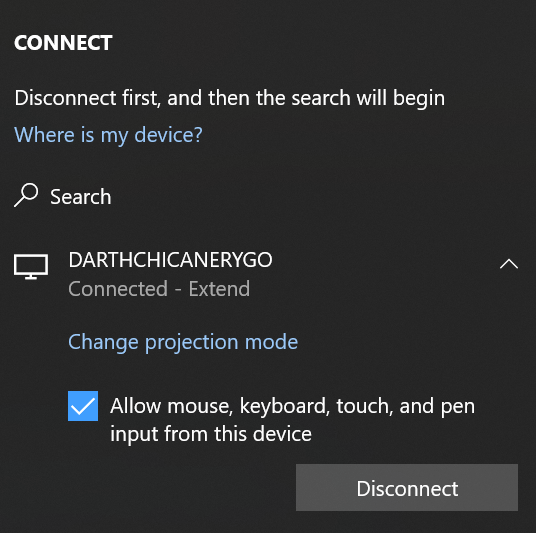Open Change projection mode link
The width and height of the screenshot is (536, 533).
click(x=183, y=342)
